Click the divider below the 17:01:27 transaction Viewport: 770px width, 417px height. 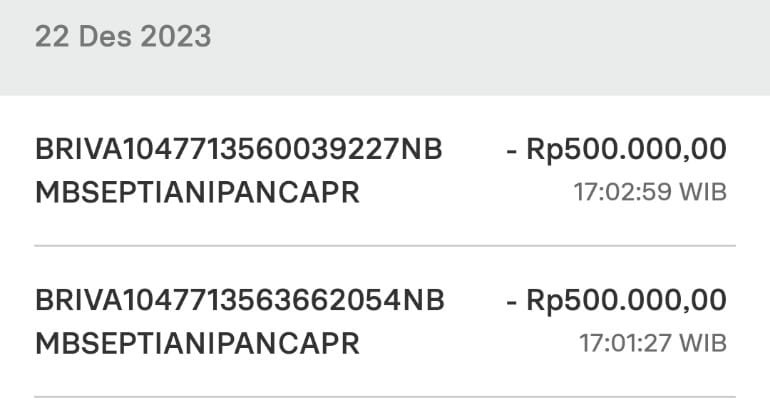tap(385, 397)
